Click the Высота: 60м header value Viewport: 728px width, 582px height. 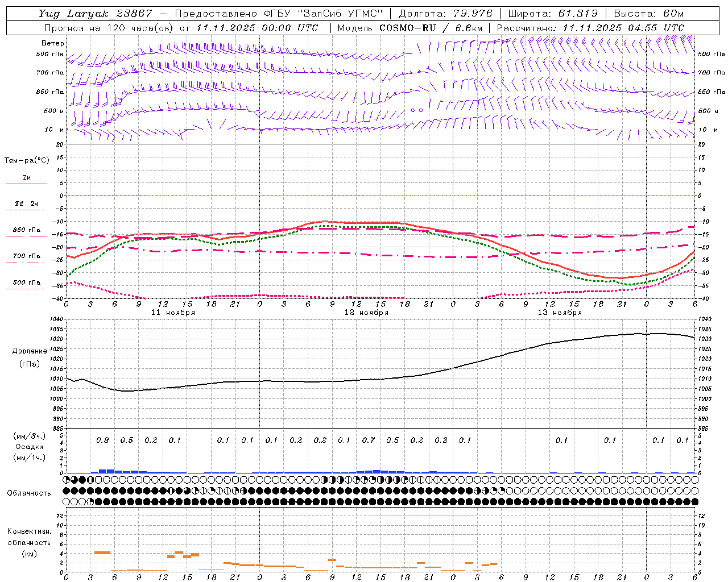point(648,14)
